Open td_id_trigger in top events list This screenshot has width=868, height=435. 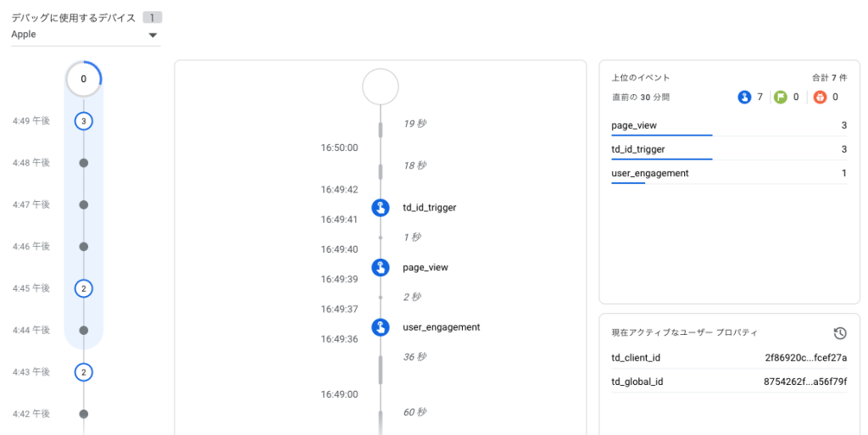pos(637,149)
